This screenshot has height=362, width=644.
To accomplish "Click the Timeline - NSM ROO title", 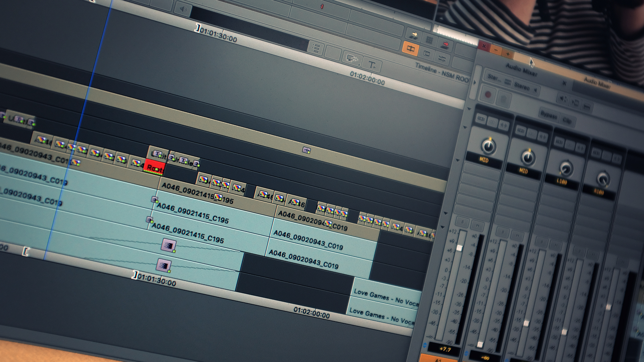I will tap(442, 72).
